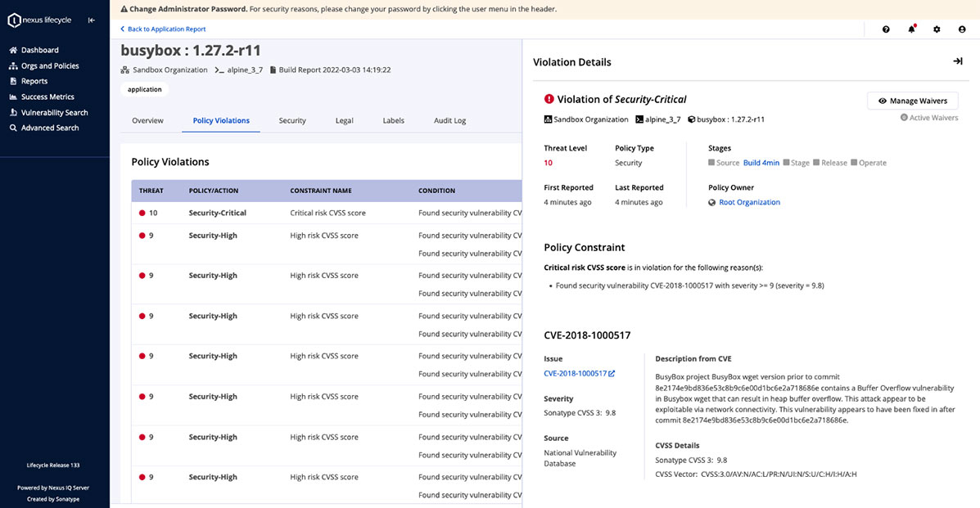Open settings gear icon
Screen dimensions: 980x508
point(937,29)
